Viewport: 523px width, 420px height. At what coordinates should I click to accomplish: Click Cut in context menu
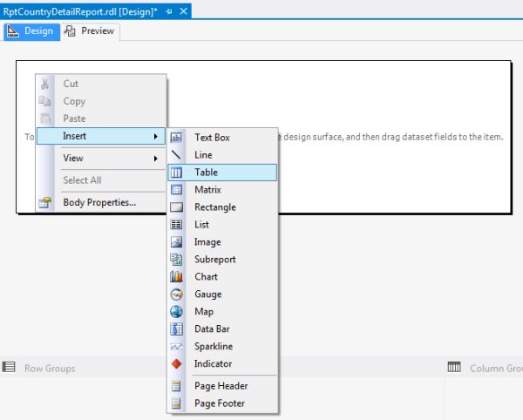101,84
